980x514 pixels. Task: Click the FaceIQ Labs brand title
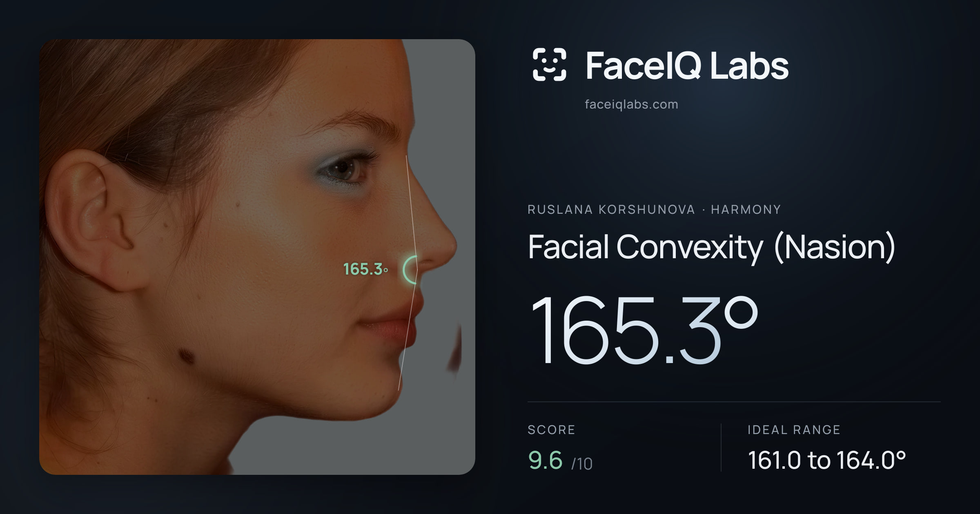pos(687,66)
